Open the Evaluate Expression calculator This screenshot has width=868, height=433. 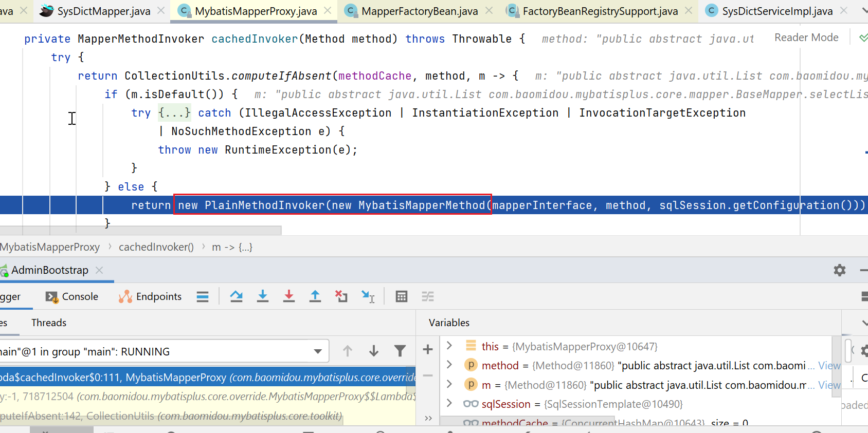(x=402, y=296)
